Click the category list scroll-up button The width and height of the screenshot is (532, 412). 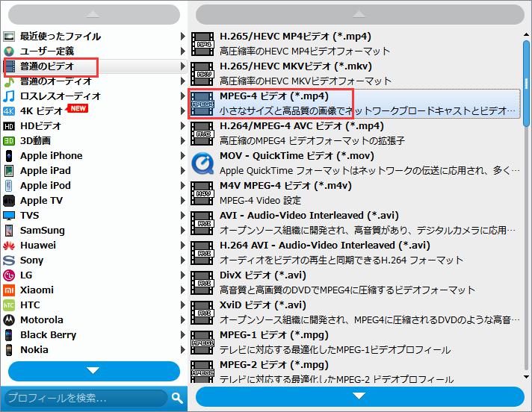click(x=93, y=15)
